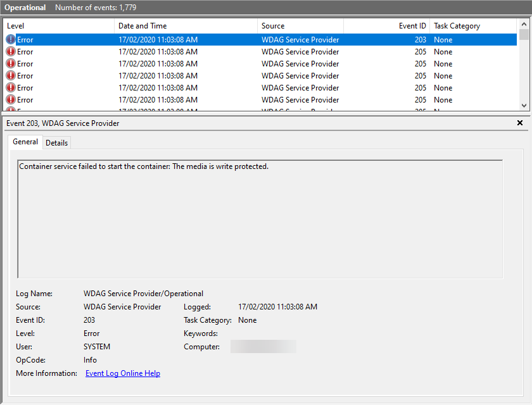Click the event list scroll down arrow
Viewport: 532px width, 405px height.
(x=524, y=106)
